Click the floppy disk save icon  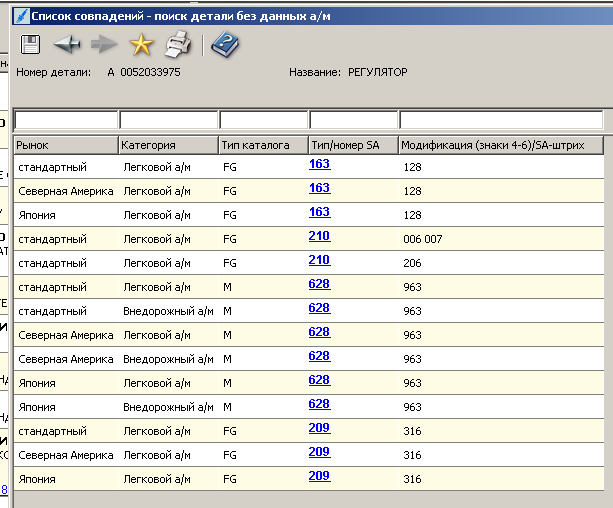tap(30, 44)
